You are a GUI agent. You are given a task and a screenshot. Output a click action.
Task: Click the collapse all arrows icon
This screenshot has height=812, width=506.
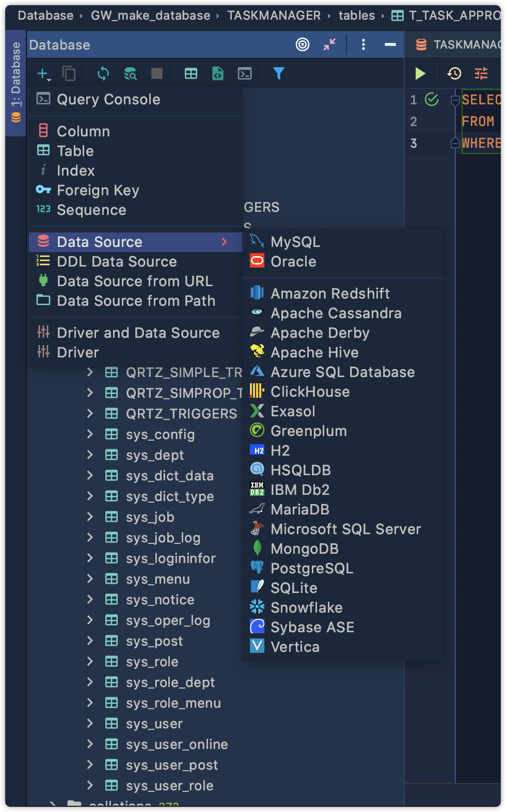pyautogui.click(x=329, y=44)
